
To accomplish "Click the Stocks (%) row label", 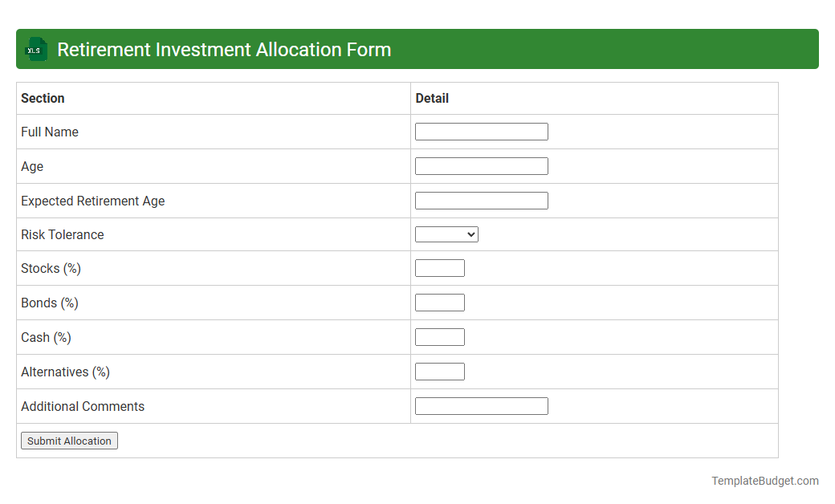I will tap(51, 268).
